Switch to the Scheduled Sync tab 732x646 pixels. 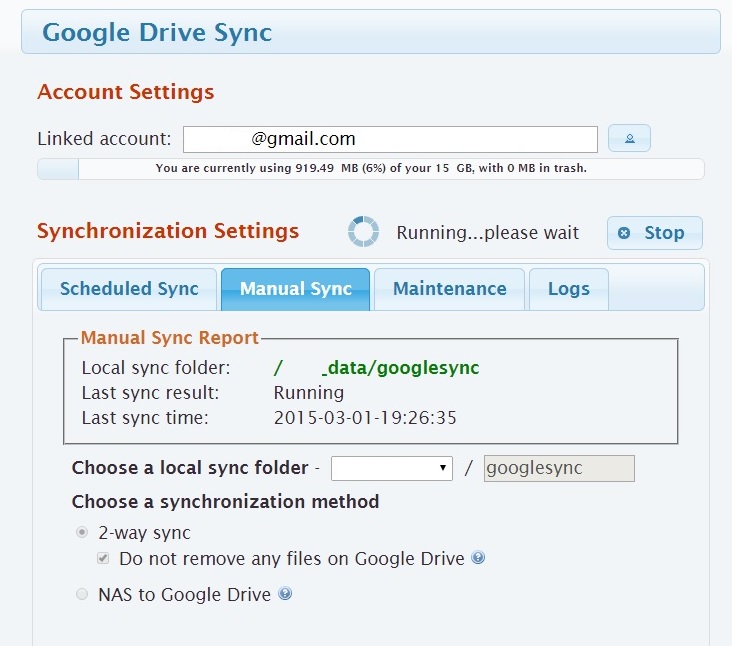click(x=129, y=289)
